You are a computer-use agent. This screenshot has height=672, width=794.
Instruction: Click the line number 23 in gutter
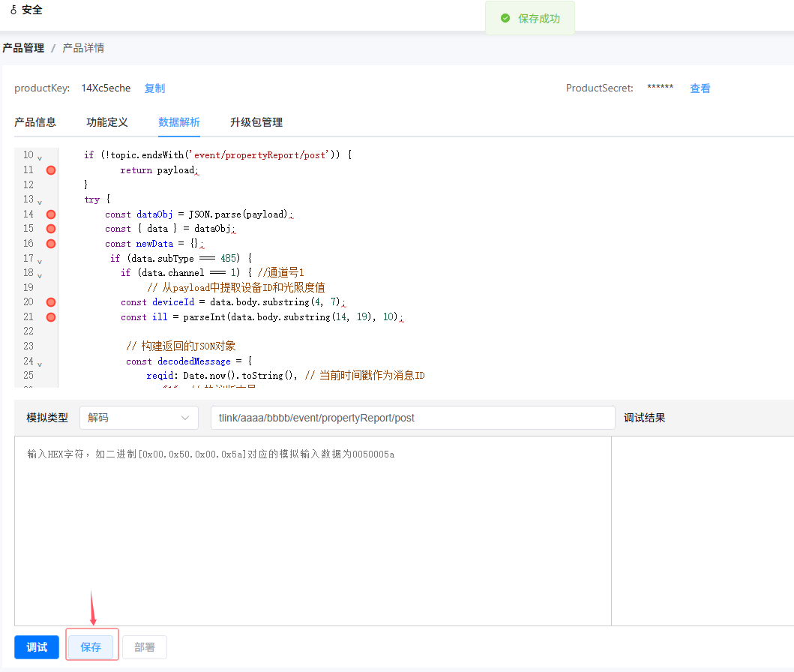point(28,346)
